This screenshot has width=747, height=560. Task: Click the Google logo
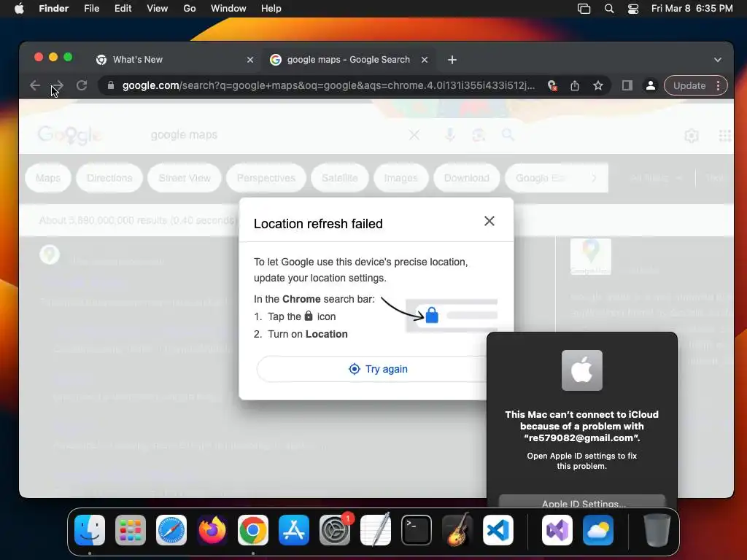pos(69,135)
